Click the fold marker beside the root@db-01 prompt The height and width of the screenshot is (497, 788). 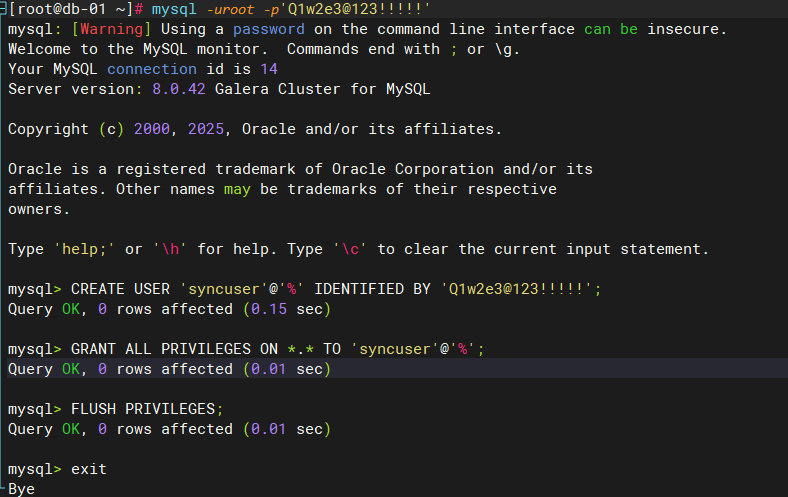click(x=3, y=9)
